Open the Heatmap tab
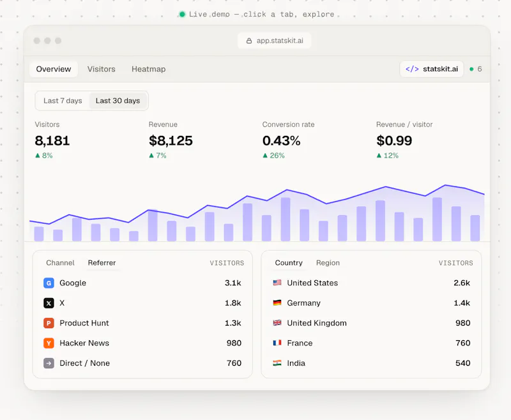 149,69
